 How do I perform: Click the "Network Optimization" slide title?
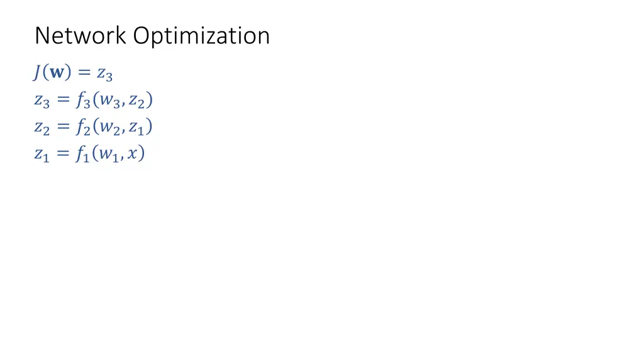(x=152, y=36)
